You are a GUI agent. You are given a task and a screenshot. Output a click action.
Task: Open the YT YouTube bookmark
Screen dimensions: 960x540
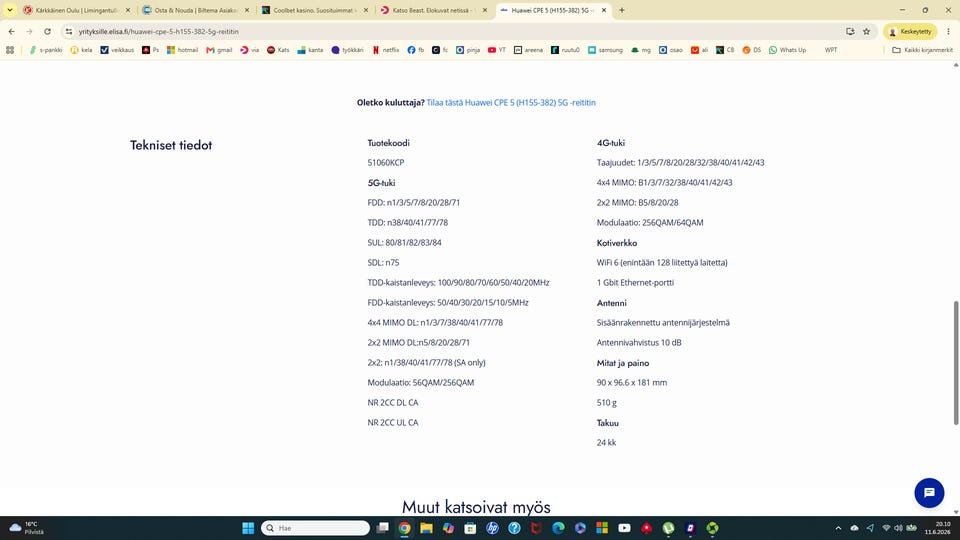click(497, 50)
